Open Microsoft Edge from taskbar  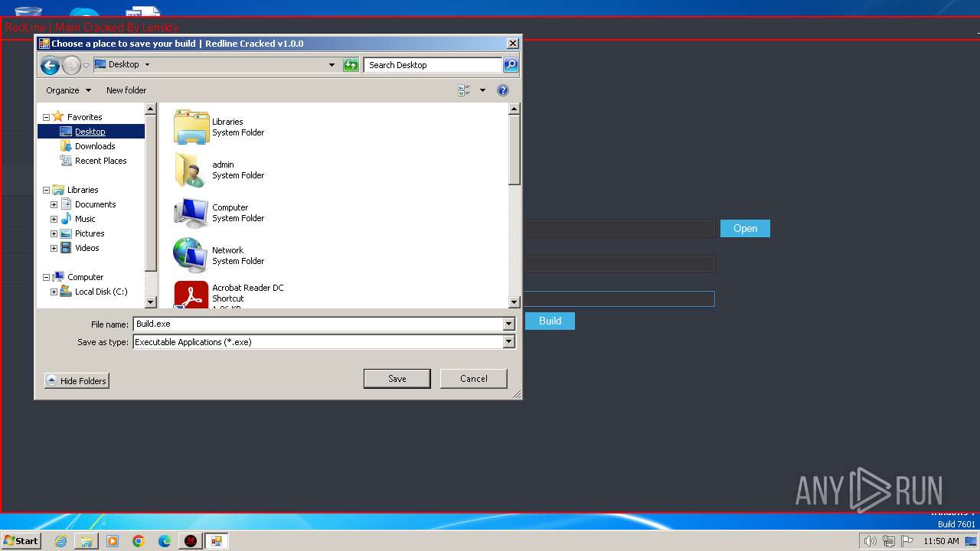(165, 541)
